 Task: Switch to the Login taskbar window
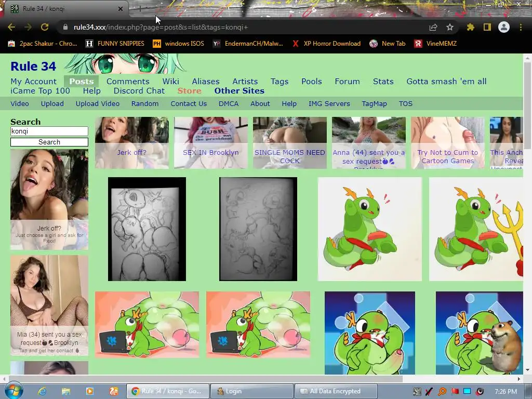[x=251, y=391]
